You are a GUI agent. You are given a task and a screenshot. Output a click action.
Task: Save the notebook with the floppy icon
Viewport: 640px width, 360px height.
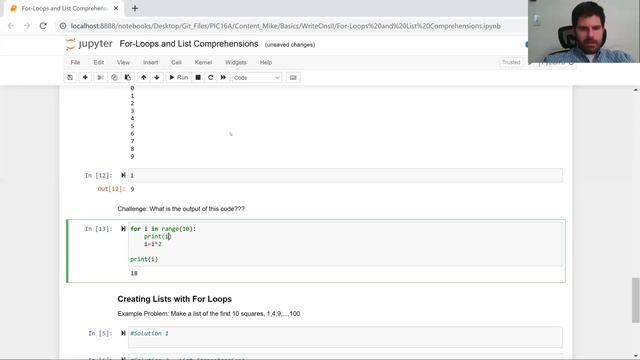coord(70,78)
